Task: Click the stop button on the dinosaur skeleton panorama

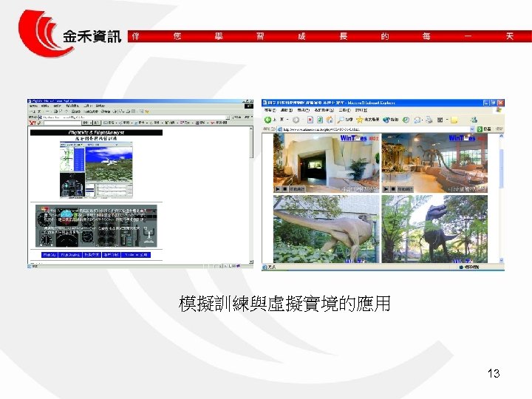Action: pyautogui.click(x=393, y=189)
